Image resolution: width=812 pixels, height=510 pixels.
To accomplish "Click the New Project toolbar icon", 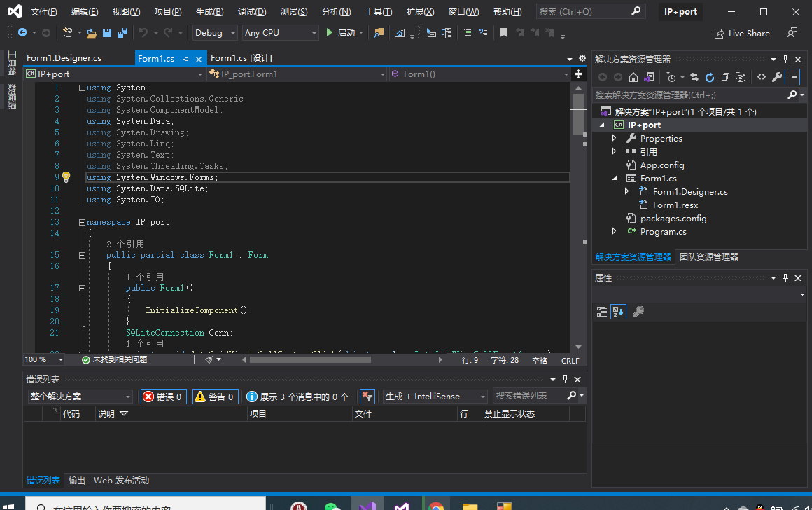I will tap(67, 33).
